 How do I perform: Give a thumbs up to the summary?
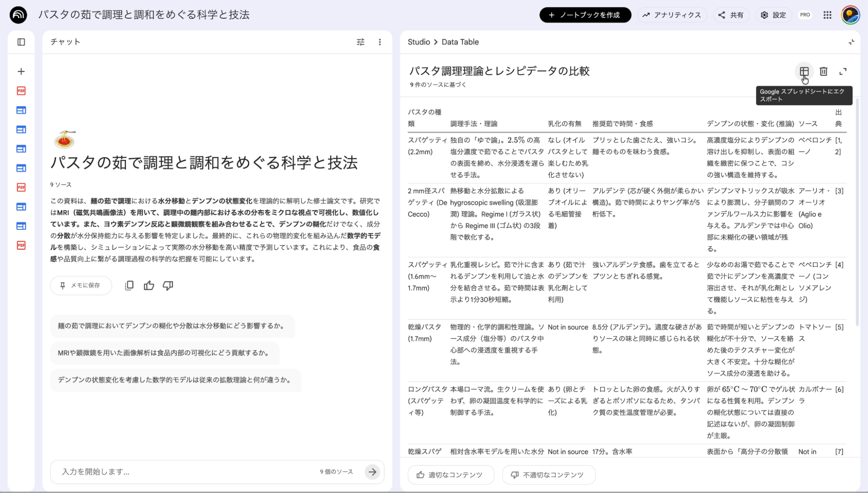click(149, 285)
